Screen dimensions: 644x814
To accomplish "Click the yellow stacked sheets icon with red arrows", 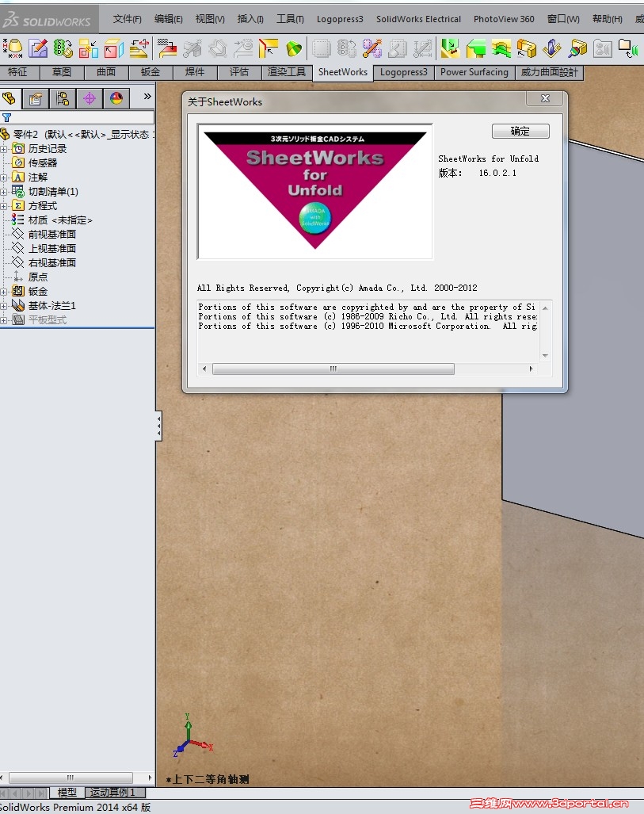I will pos(139,49).
